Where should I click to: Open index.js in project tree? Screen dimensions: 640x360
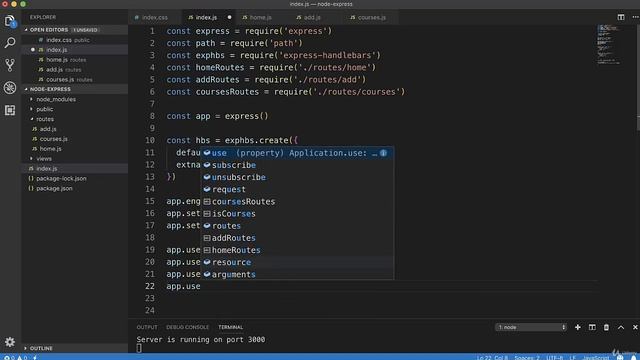click(x=75, y=169)
